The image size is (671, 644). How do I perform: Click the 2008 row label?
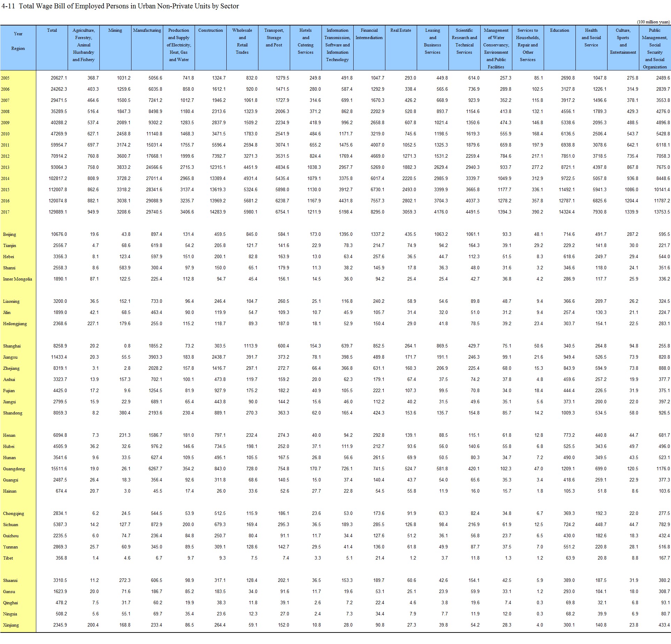coord(5,112)
